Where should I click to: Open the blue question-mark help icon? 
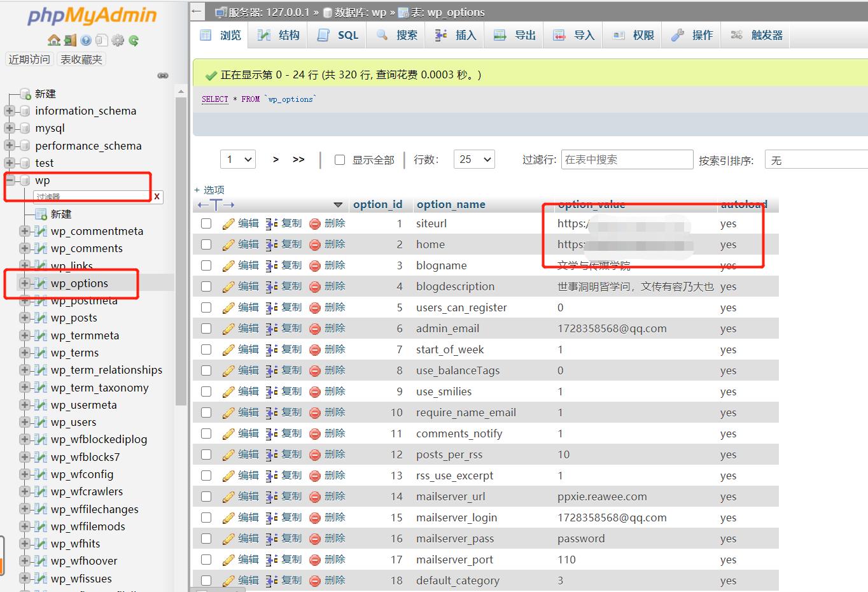[86, 40]
